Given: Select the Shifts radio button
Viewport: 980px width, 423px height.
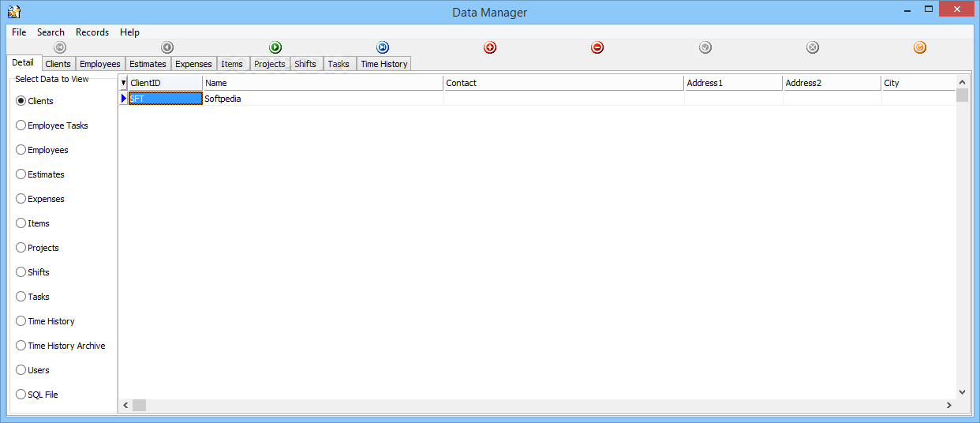Looking at the screenshot, I should click(x=32, y=272).
